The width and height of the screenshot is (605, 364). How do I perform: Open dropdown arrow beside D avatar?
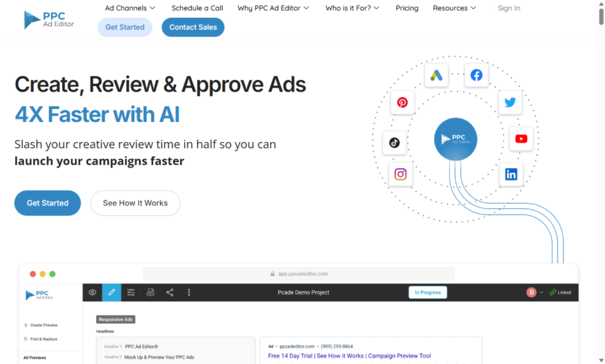[x=542, y=292]
